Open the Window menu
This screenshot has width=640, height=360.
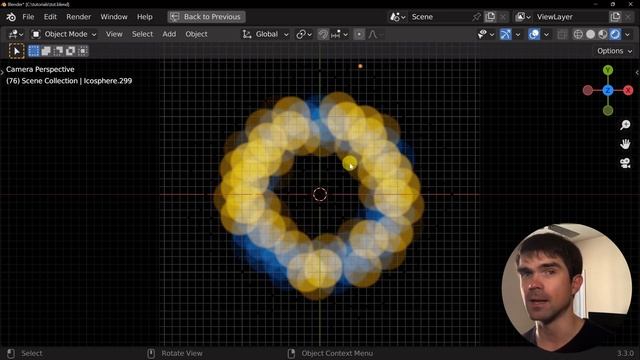tap(114, 17)
